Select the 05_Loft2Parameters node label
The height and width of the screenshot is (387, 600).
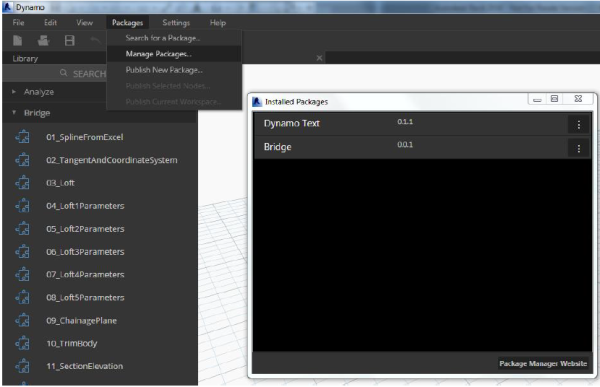[85, 229]
